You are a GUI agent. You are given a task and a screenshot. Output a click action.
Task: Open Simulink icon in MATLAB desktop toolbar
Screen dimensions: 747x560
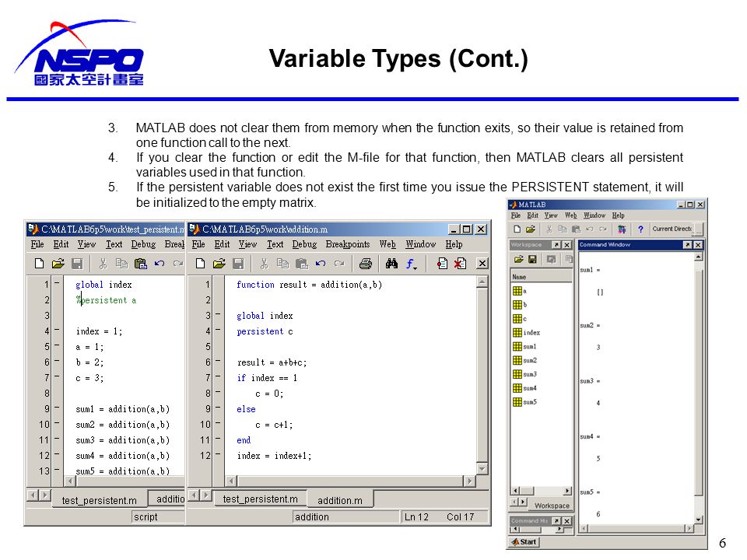click(x=622, y=229)
